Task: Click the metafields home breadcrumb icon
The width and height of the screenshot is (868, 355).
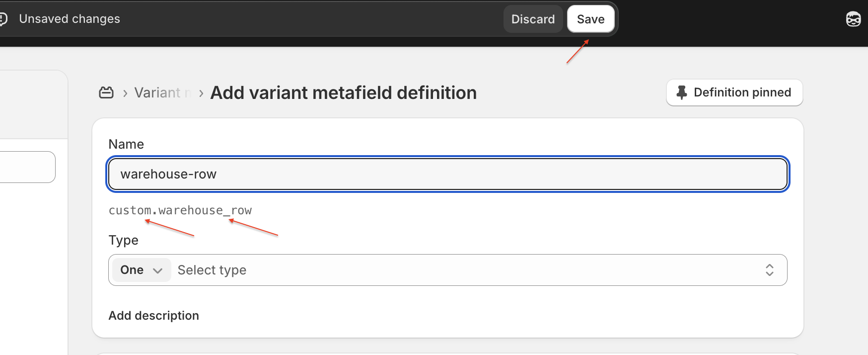Action: [x=106, y=92]
